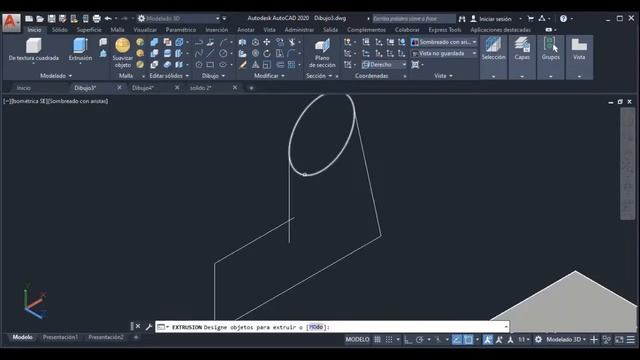Viewport: 640px width, 360px height.
Task: Click the search keyword input field
Action: click(413, 18)
